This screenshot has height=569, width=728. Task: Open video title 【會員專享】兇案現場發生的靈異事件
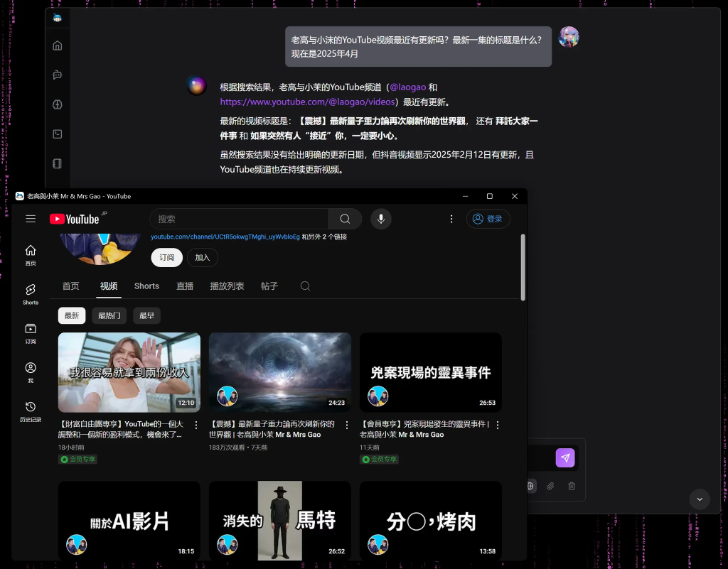click(424, 430)
